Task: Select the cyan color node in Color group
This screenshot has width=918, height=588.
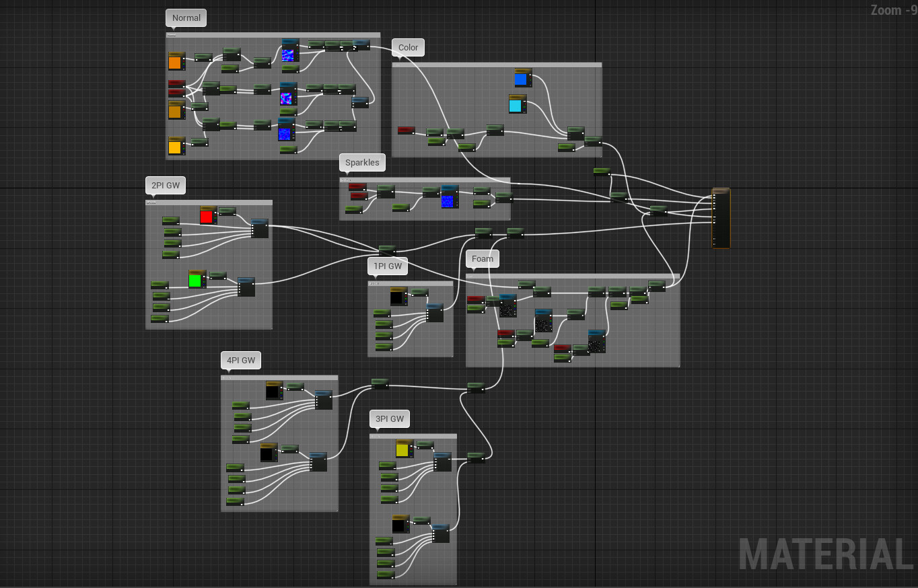Action: (518, 104)
